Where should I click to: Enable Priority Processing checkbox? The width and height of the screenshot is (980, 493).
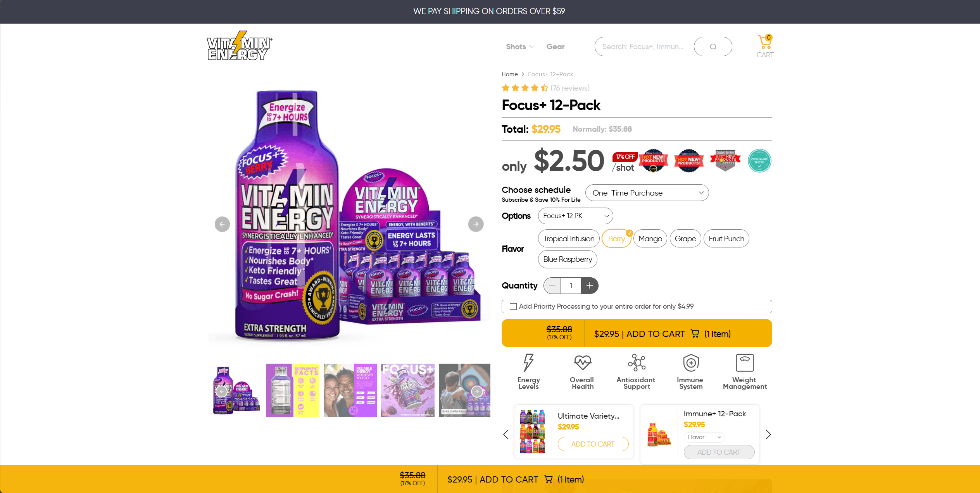point(513,307)
